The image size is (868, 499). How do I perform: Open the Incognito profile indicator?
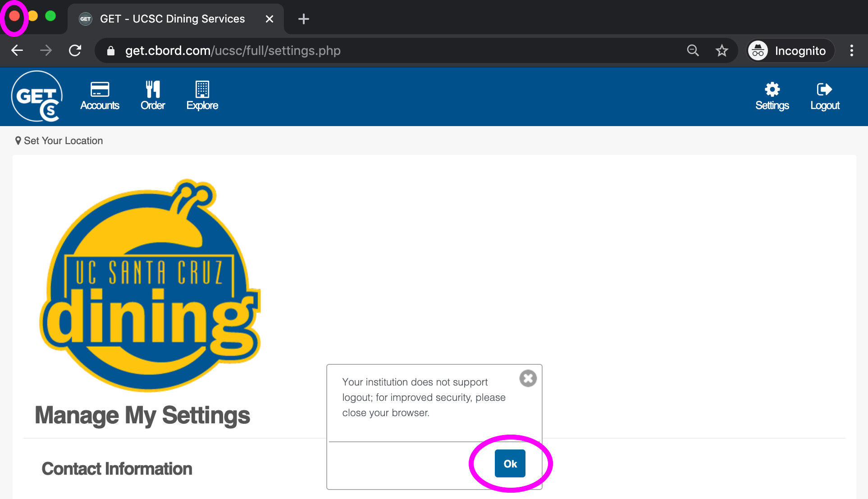790,51
